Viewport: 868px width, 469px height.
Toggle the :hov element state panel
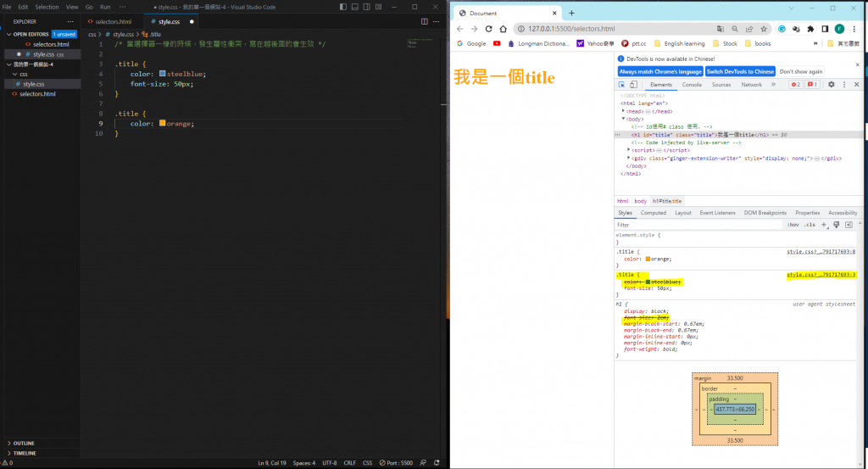(x=793, y=225)
